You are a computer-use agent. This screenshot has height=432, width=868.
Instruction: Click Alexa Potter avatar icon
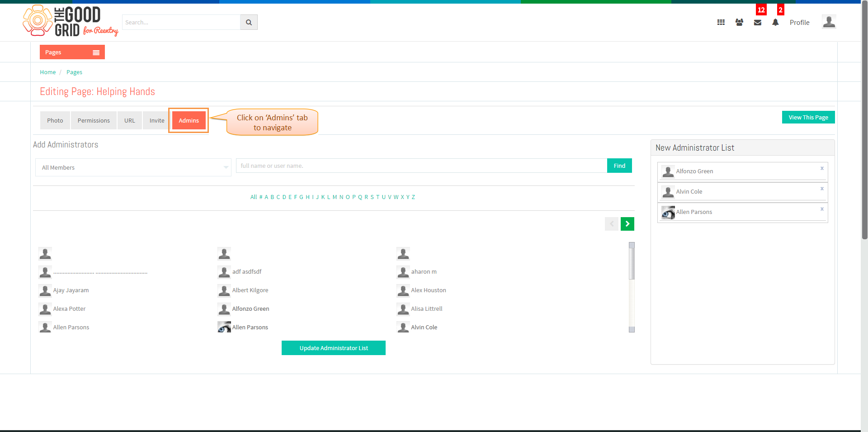[45, 309]
